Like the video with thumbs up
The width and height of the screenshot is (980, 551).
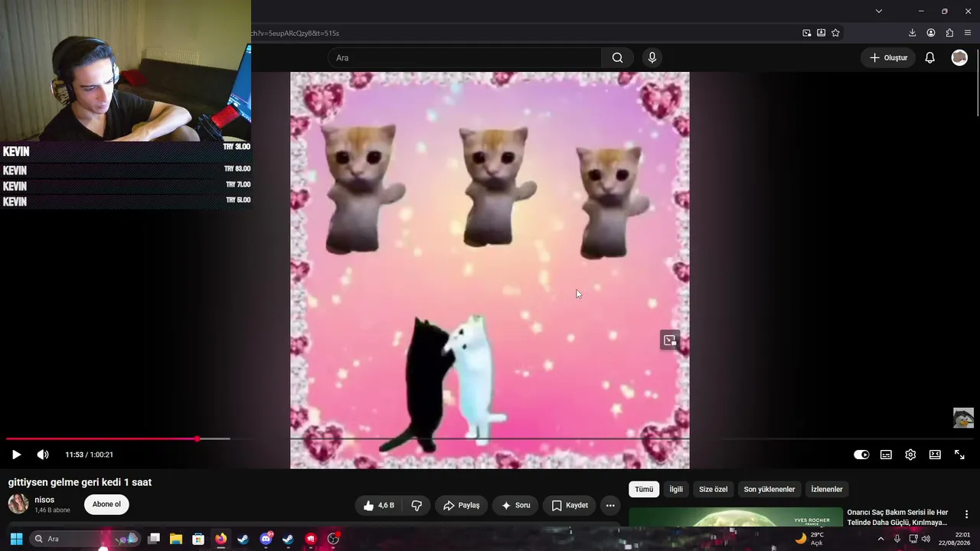[x=379, y=505]
